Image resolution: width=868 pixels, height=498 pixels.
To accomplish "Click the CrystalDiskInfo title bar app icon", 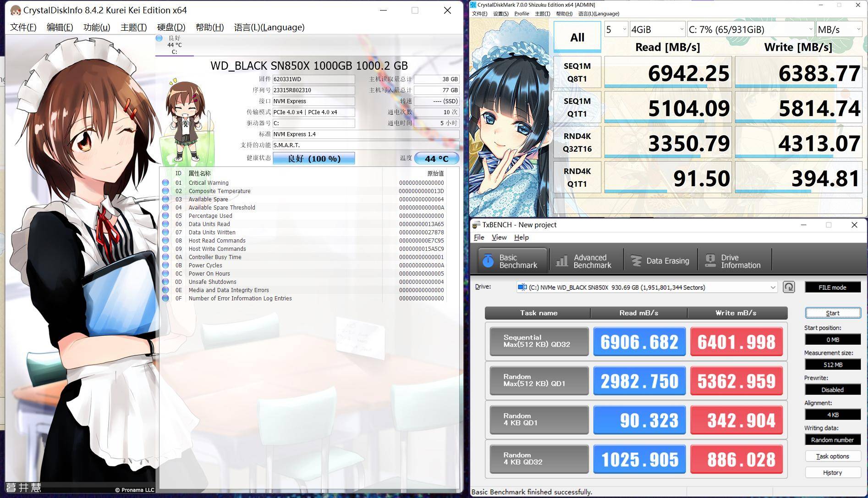I will coord(16,10).
